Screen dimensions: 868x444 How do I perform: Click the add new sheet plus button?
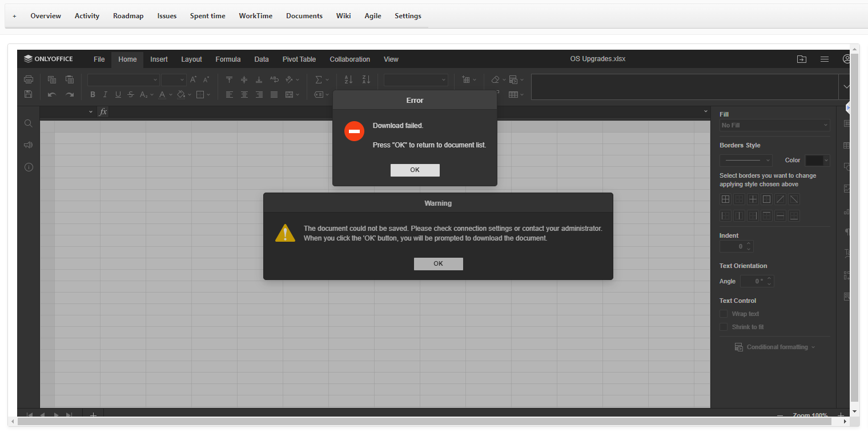(x=93, y=415)
